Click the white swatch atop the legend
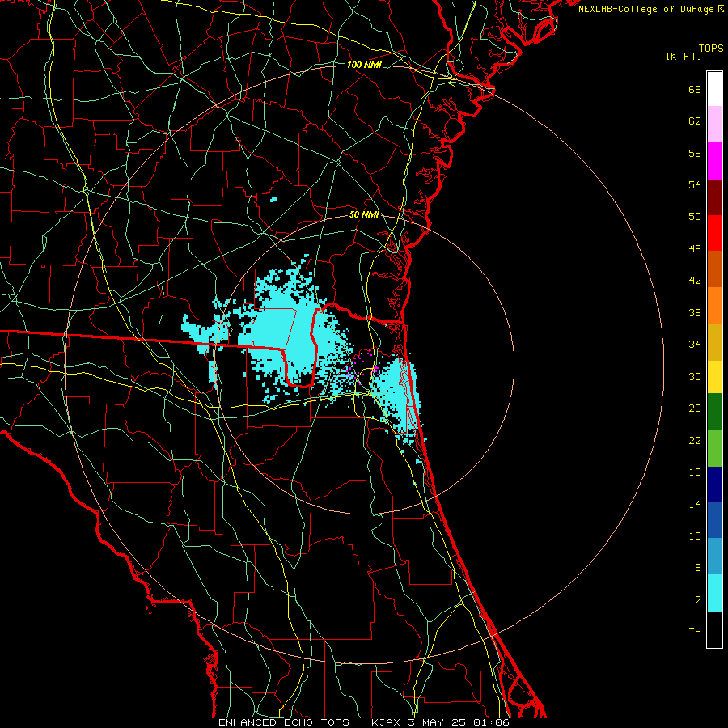Screen dimensions: 728x728 pyautogui.click(x=714, y=89)
